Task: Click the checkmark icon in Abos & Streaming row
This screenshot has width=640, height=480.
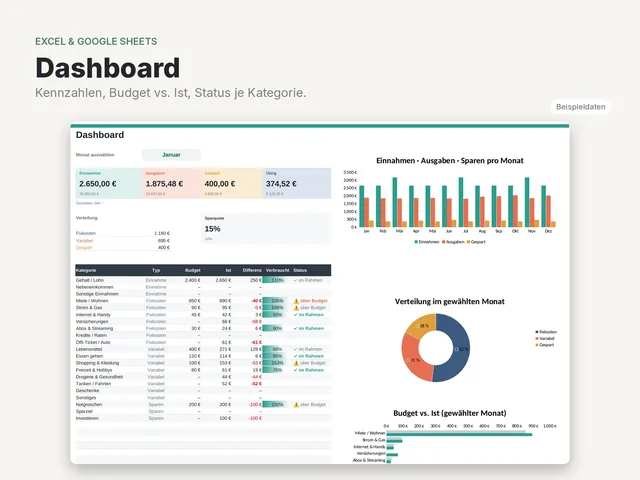Action: click(x=296, y=329)
